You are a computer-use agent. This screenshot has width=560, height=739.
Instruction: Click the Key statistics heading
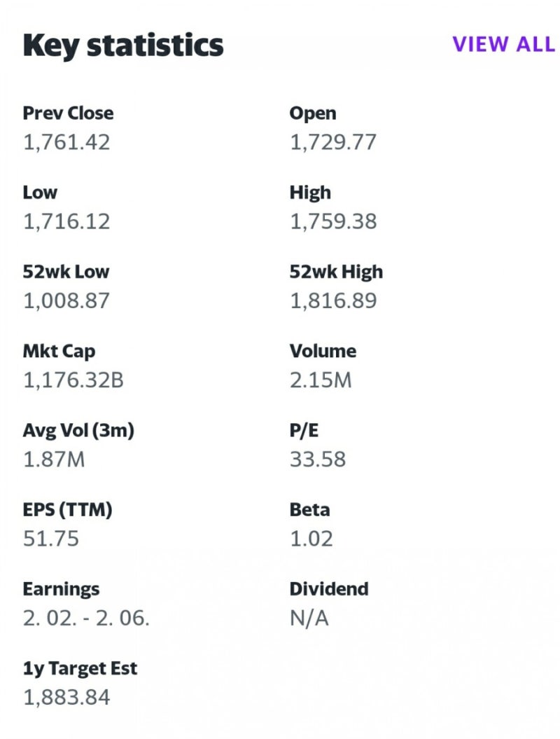coord(123,46)
